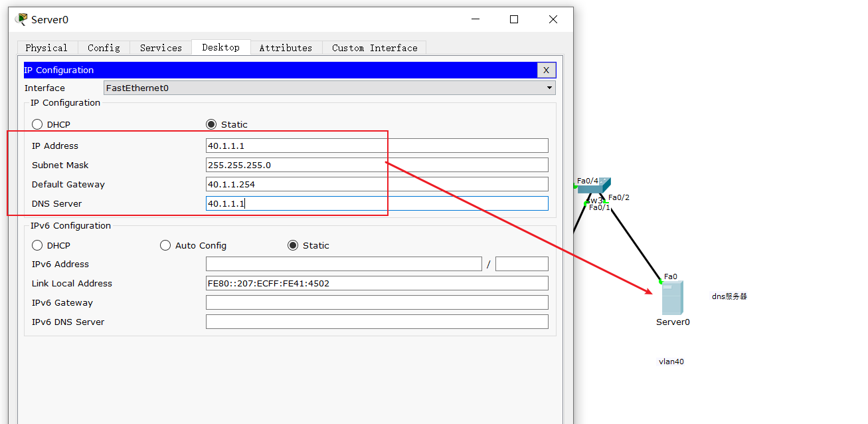The height and width of the screenshot is (424, 868).
Task: Click the IPv6 DNS Server field
Action: pos(377,322)
